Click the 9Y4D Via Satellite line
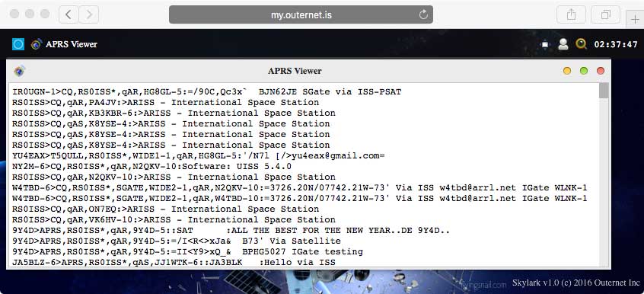The width and height of the screenshot is (644, 294). coord(176,241)
